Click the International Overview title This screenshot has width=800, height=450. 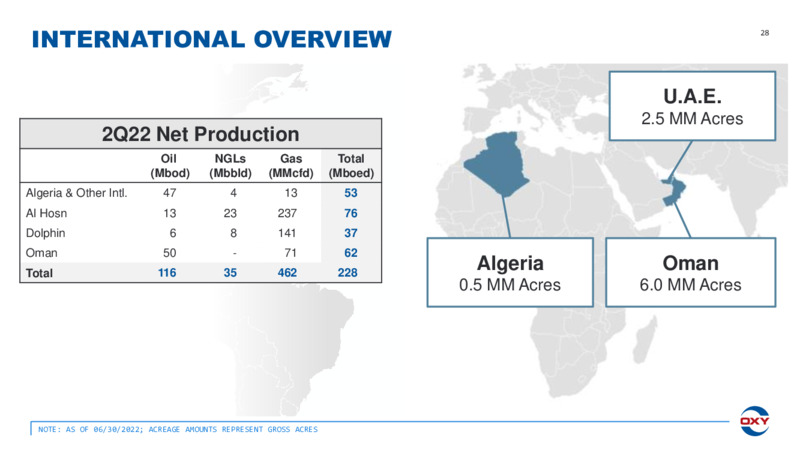point(212,39)
